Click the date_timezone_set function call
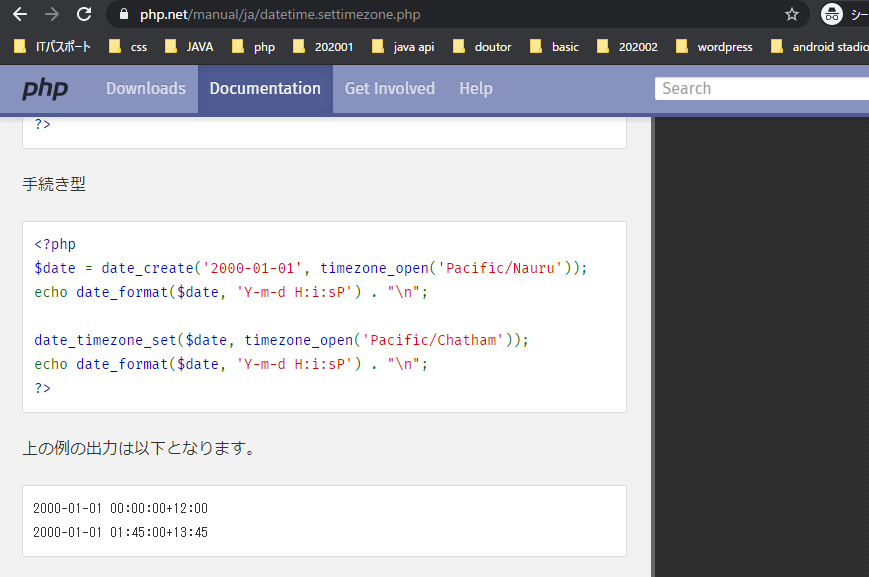The height and width of the screenshot is (577, 869). tap(105, 340)
